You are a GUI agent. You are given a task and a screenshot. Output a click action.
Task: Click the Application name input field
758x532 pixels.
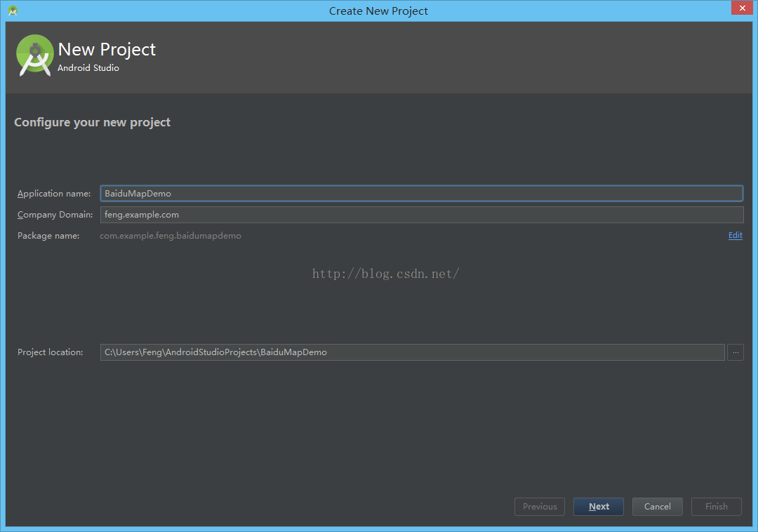[421, 193]
